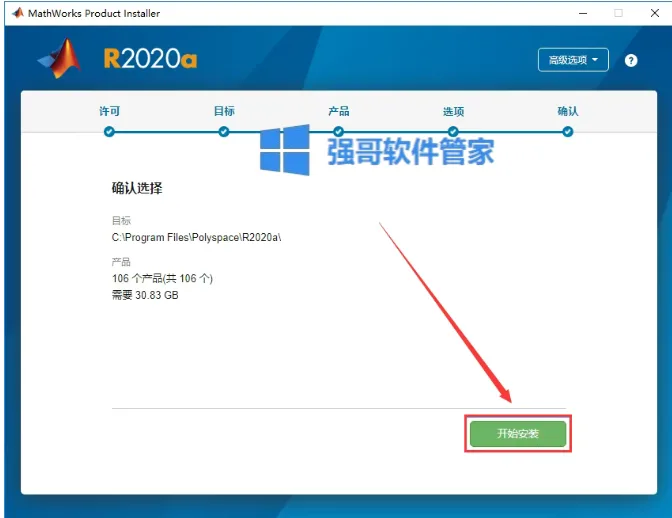Open the 高级选项 dropdown
The width and height of the screenshot is (672, 518).
[573, 60]
